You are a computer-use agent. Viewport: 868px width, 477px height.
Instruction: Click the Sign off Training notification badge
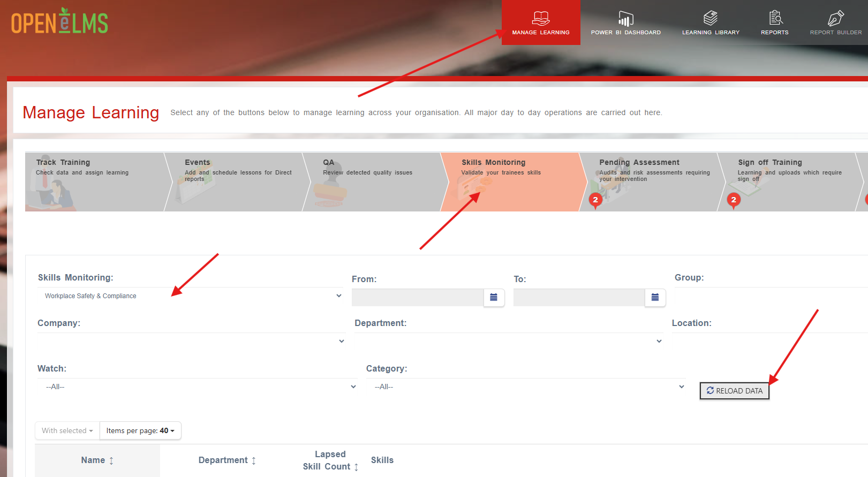point(734,200)
